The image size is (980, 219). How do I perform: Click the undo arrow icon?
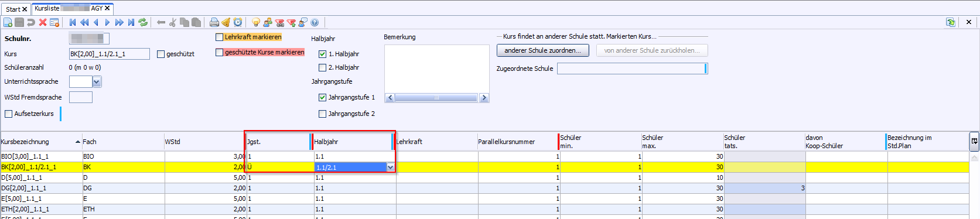click(31, 22)
